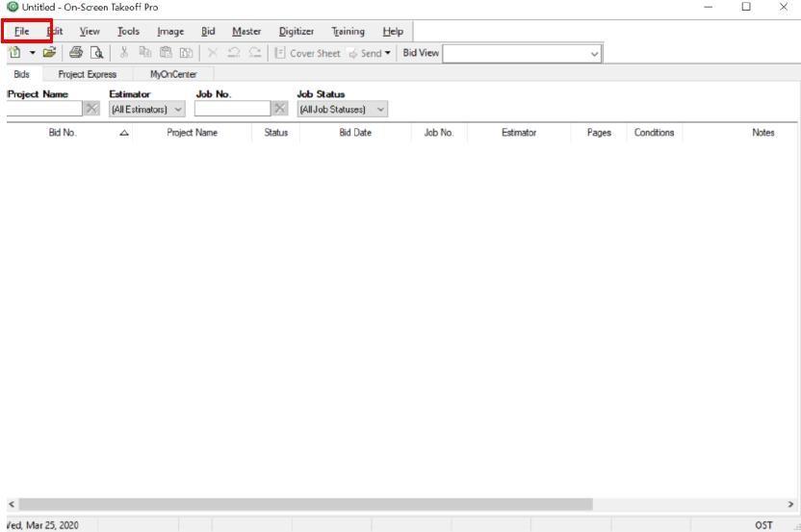This screenshot has height=532, width=801.
Task: Click the Print icon
Action: (x=75, y=53)
